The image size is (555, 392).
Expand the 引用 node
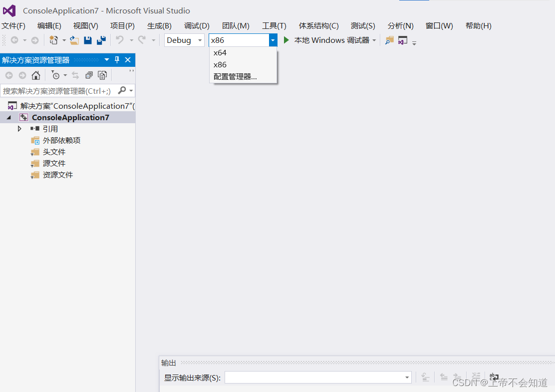click(20, 129)
